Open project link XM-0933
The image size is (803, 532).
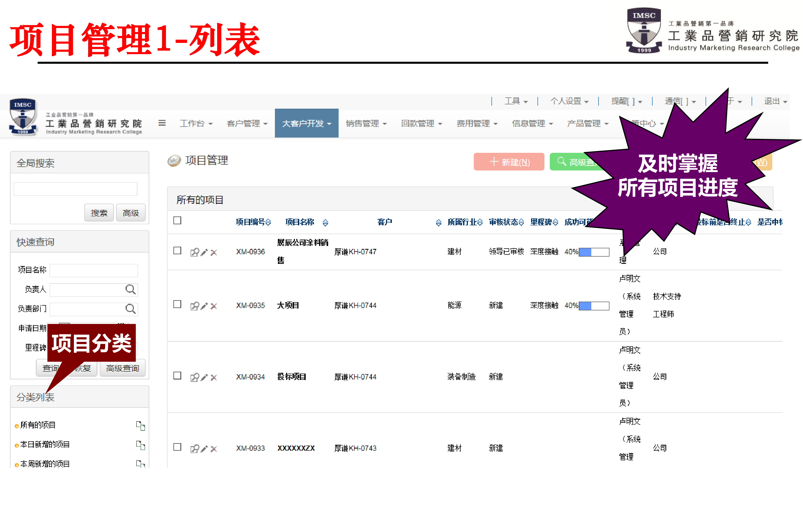pos(251,448)
